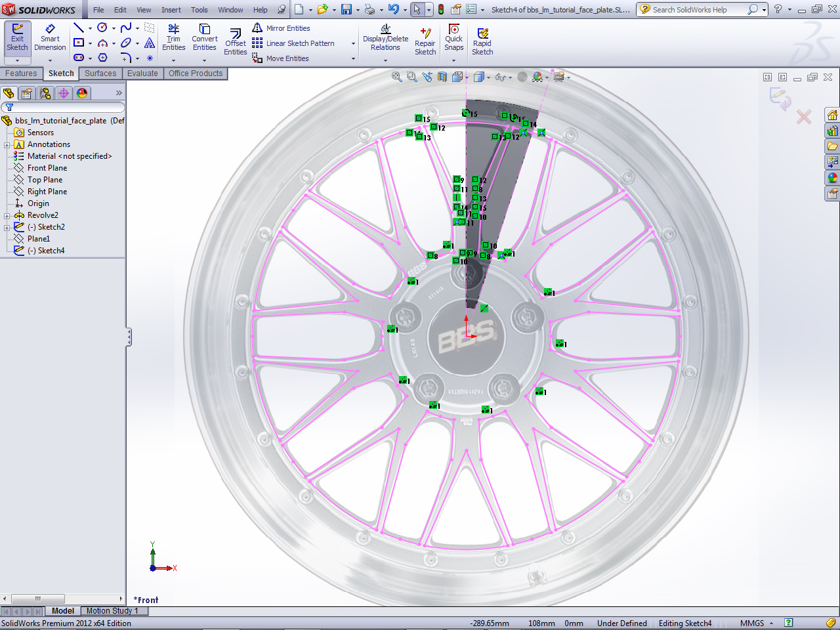Toggle the Section View in heads-up toolbar
Screen dimensions: 840x630
[442, 77]
